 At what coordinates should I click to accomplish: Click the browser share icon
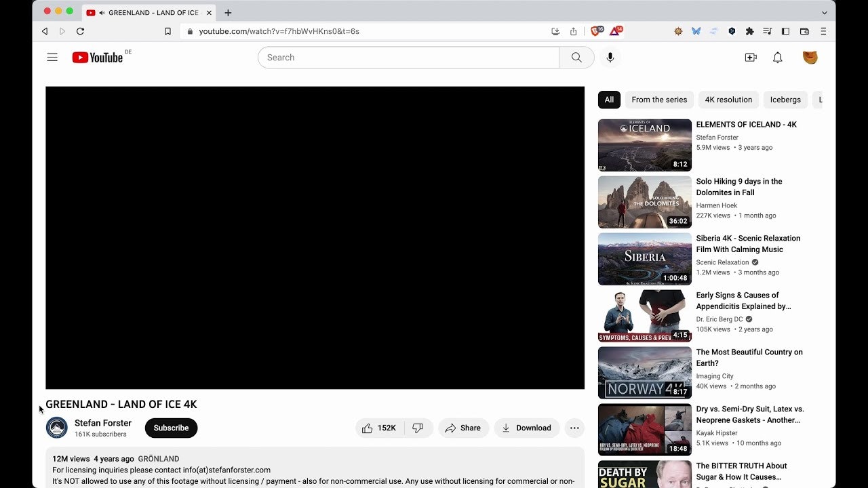click(x=573, y=31)
